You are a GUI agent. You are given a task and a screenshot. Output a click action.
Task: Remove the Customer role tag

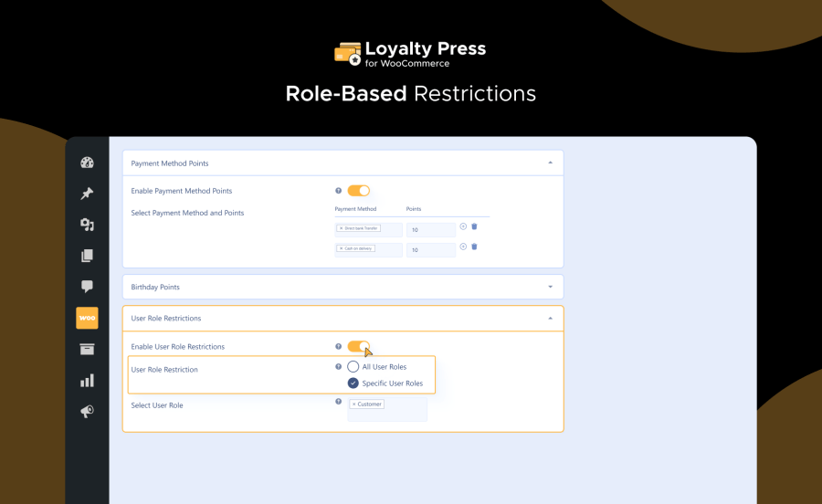(x=353, y=404)
